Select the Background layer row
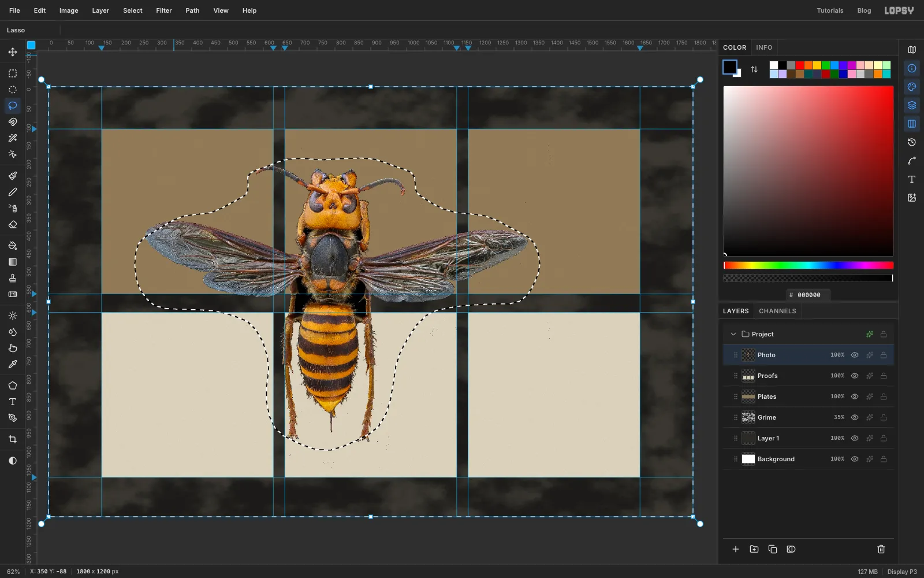 tap(808, 459)
